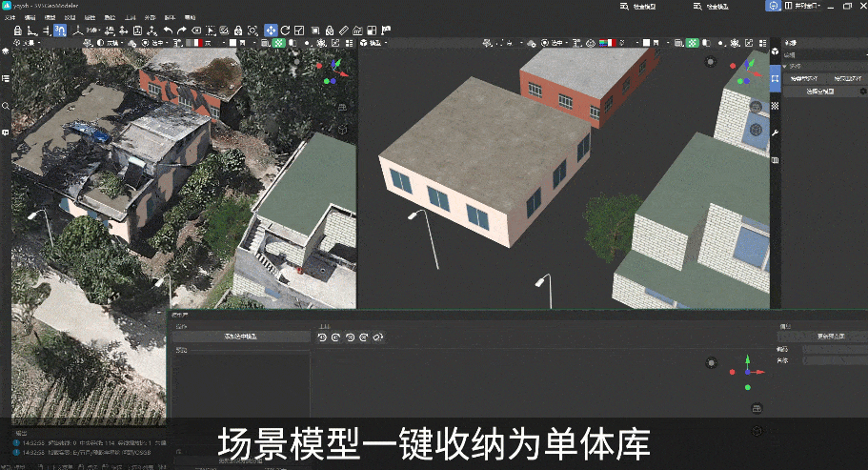Open the first menu in menu bar
Image resolution: width=868 pixels, height=470 pixels.
tap(9, 18)
